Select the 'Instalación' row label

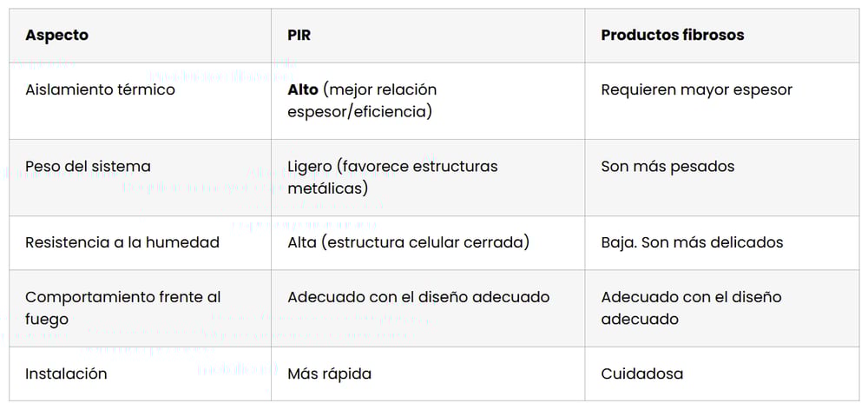[66, 374]
